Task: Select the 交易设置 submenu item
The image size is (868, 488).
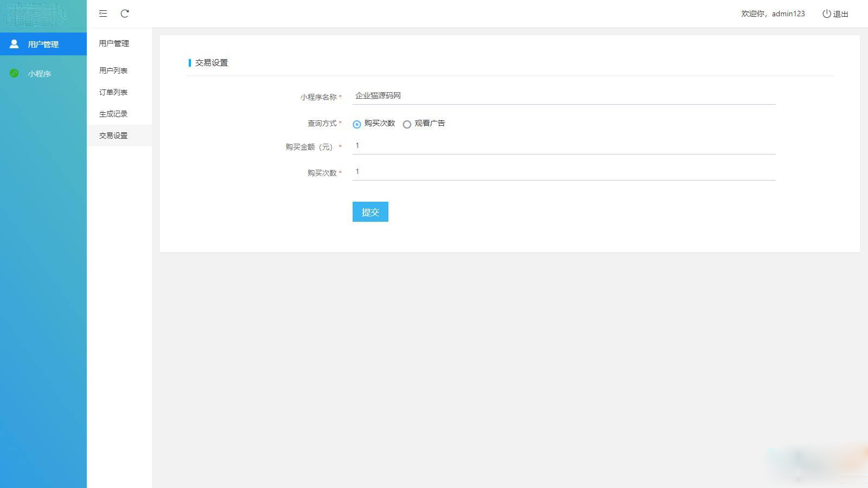Action: (113, 136)
